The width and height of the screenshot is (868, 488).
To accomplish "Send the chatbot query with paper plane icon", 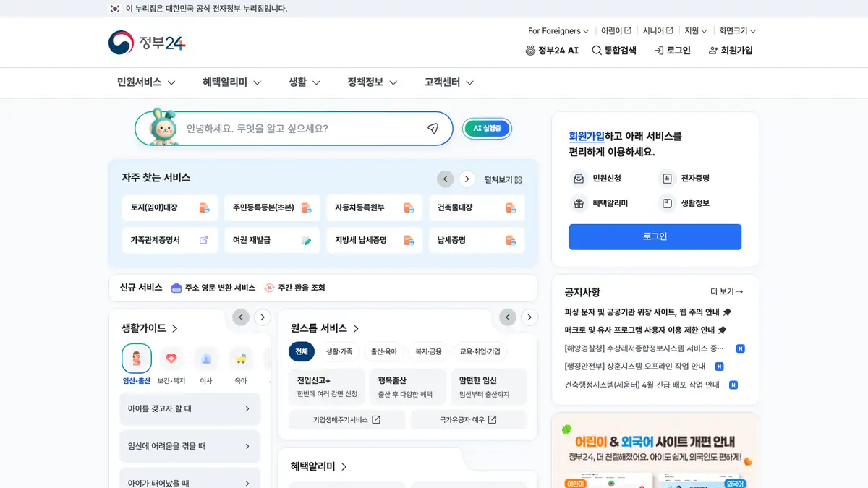I will point(433,129).
